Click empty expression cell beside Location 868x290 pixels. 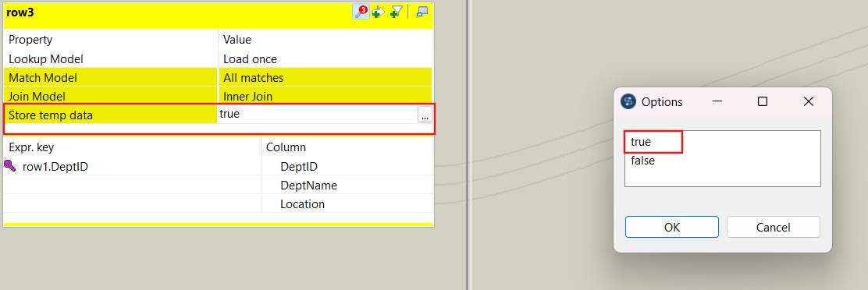point(132,203)
